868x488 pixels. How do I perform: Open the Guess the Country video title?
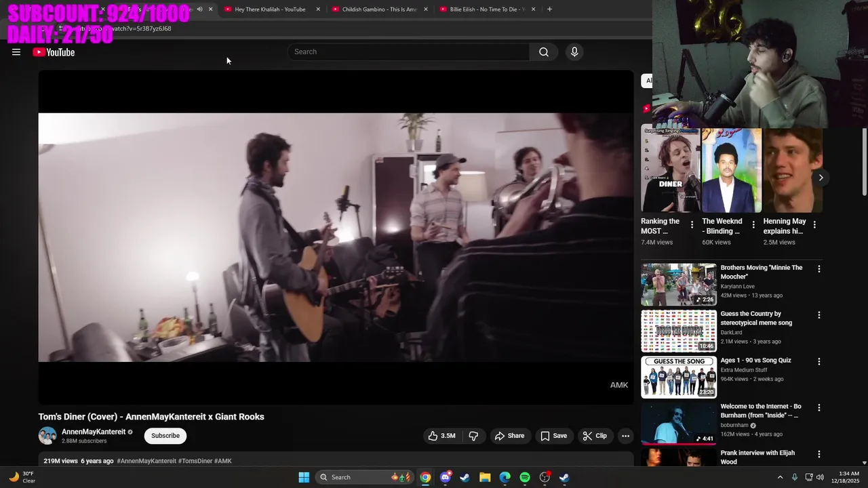tap(756, 319)
